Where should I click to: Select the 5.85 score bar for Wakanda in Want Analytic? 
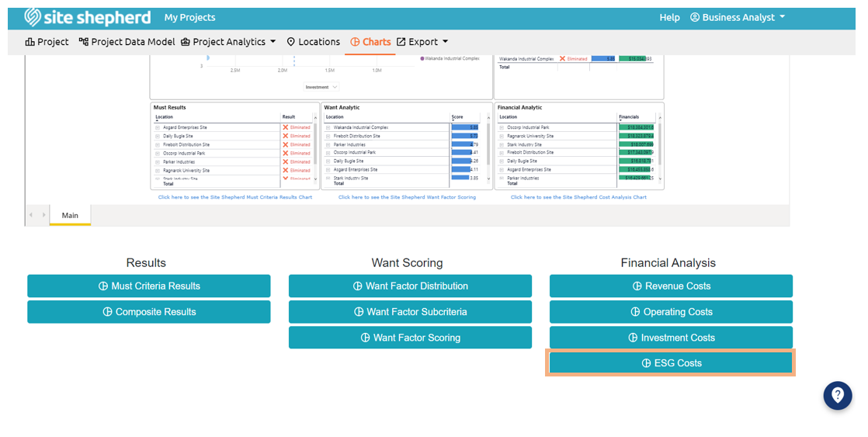pos(465,127)
